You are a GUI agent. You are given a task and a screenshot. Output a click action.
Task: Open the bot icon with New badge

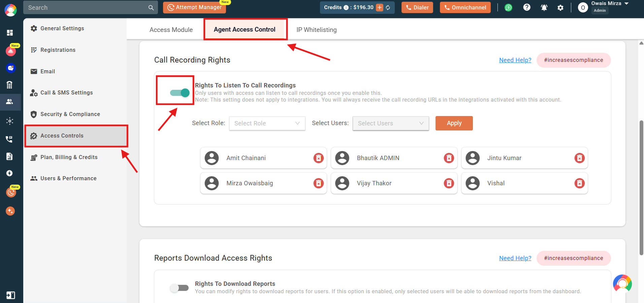click(11, 51)
